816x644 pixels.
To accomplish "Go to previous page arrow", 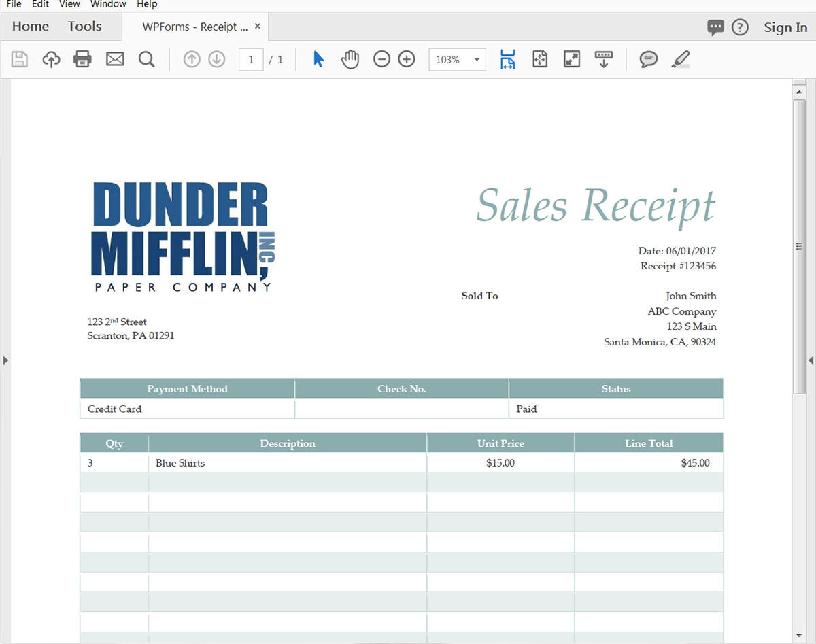I will (x=192, y=60).
